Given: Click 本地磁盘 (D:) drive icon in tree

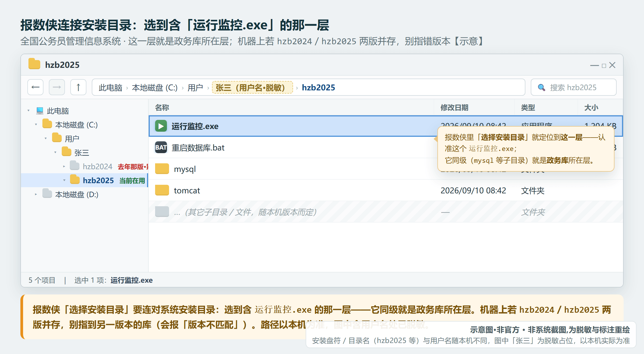Looking at the screenshot, I should click(47, 194).
